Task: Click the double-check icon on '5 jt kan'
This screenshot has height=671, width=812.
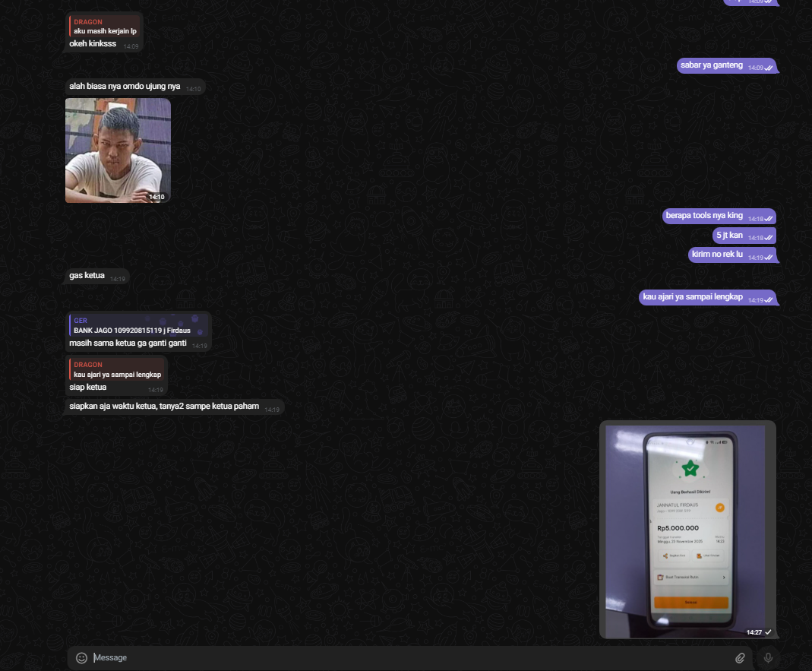Action: click(x=768, y=238)
